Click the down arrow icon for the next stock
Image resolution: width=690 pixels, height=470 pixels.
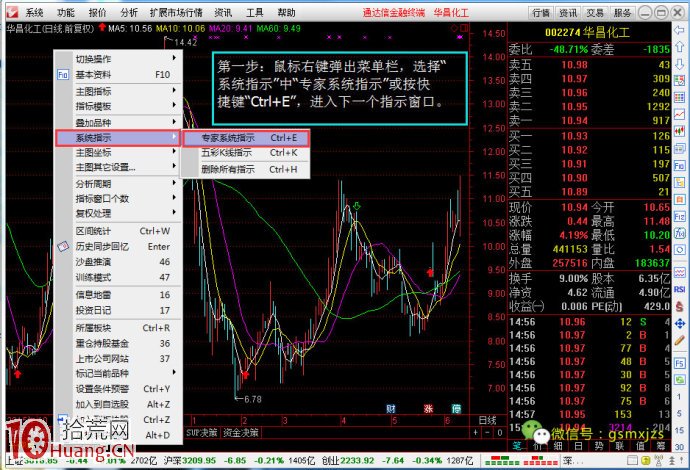[679, 64]
